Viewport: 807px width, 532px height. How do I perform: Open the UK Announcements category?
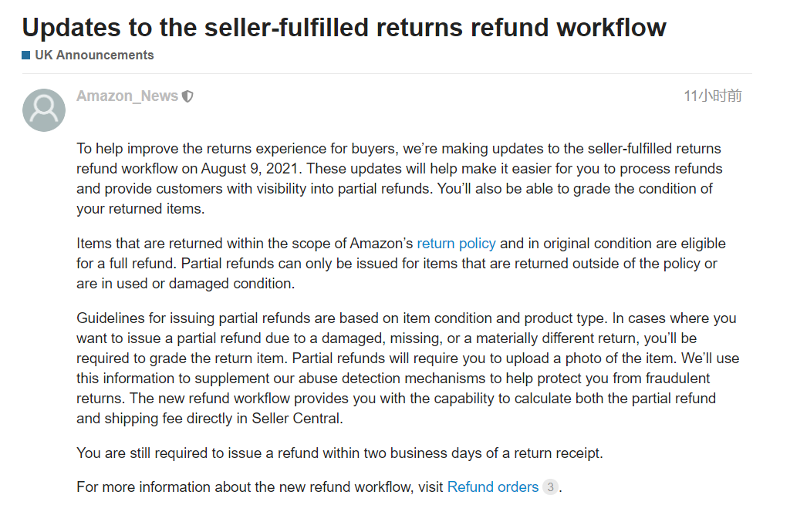[x=94, y=55]
